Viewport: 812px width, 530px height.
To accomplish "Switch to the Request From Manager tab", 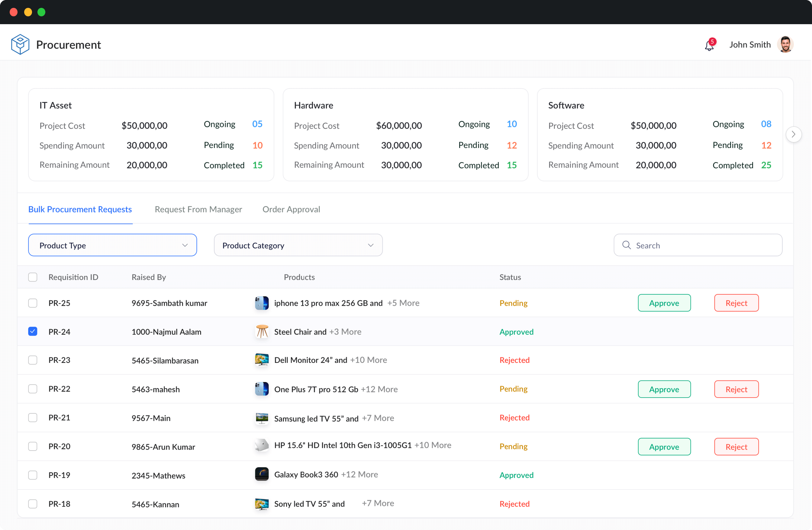I will 198,209.
